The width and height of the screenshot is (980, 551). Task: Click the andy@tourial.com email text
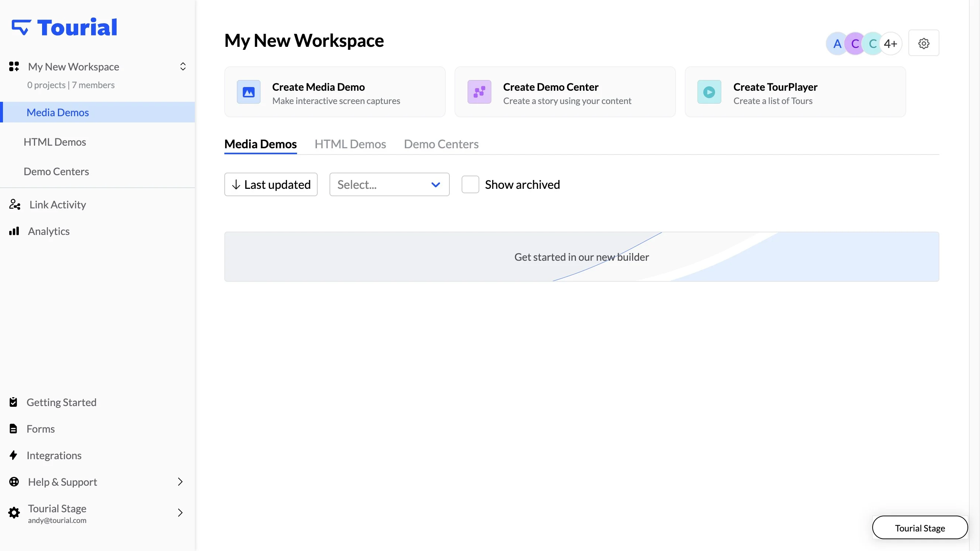coord(57,521)
